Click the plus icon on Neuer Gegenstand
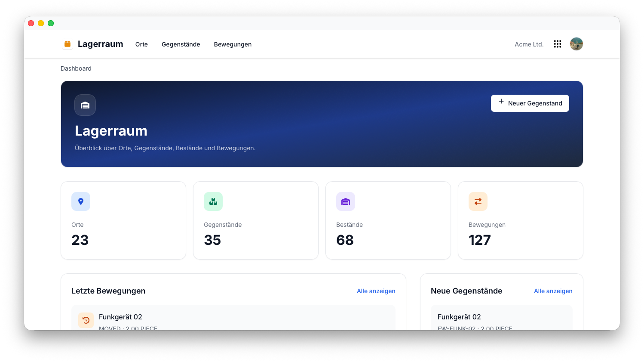The width and height of the screenshot is (644, 362). pyautogui.click(x=501, y=102)
